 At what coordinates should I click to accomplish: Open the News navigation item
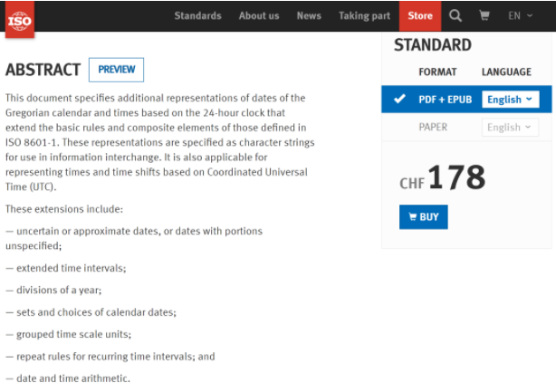coord(309,15)
